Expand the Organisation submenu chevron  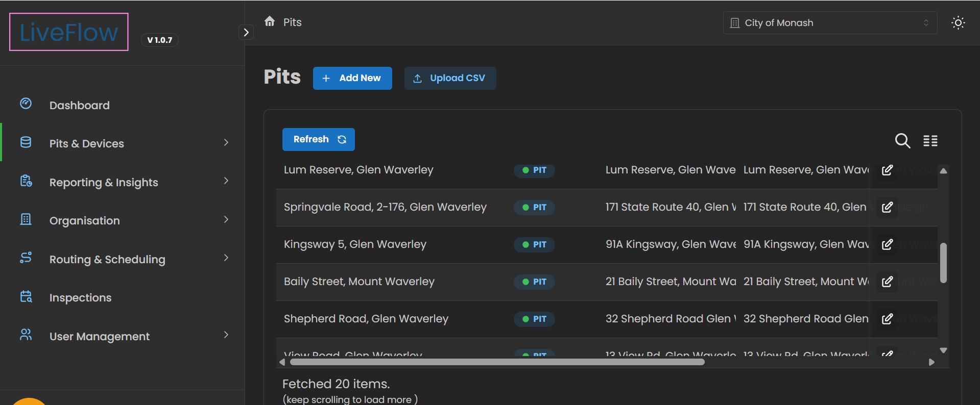[x=226, y=219]
